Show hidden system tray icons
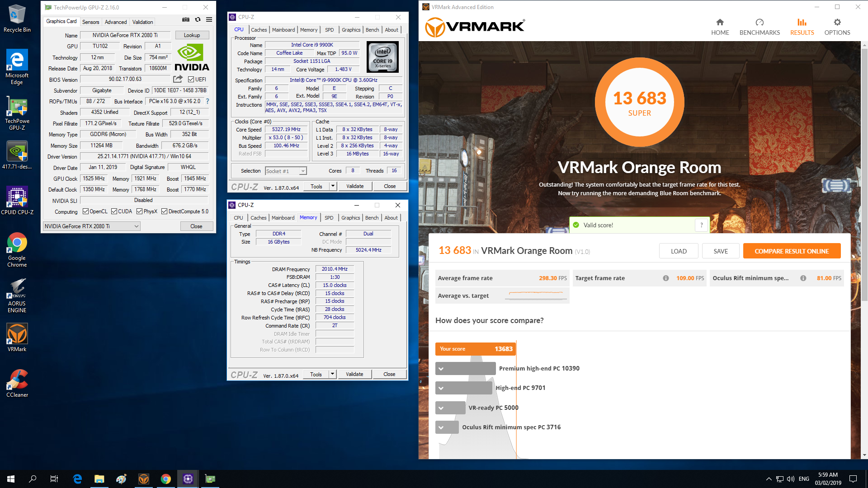Image resolution: width=868 pixels, height=488 pixels. [769, 479]
